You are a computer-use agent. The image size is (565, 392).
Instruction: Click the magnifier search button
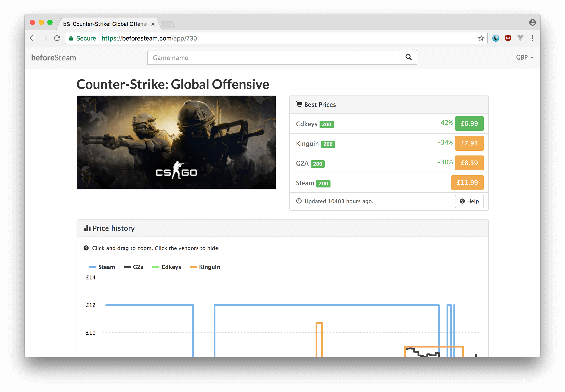tap(409, 57)
